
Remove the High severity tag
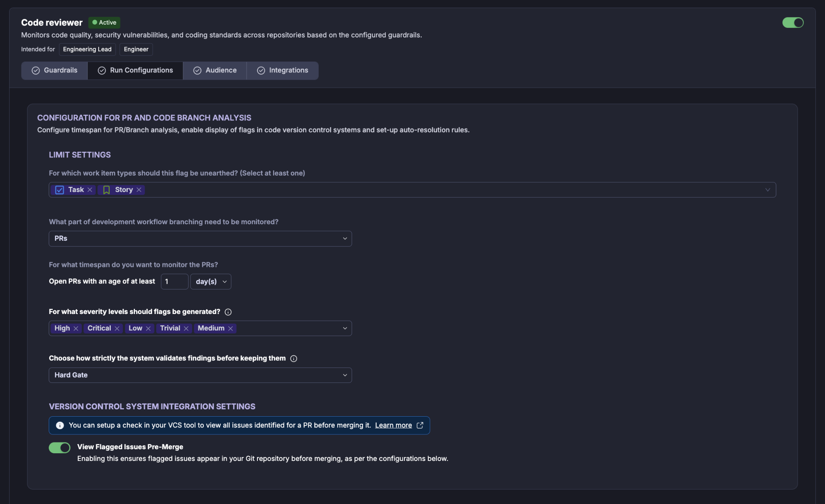coord(76,328)
